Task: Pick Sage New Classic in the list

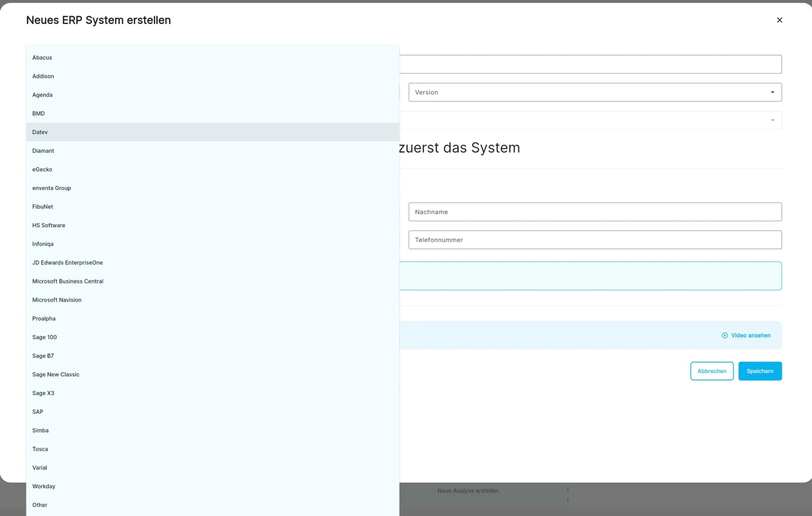Action: pyautogui.click(x=213, y=374)
